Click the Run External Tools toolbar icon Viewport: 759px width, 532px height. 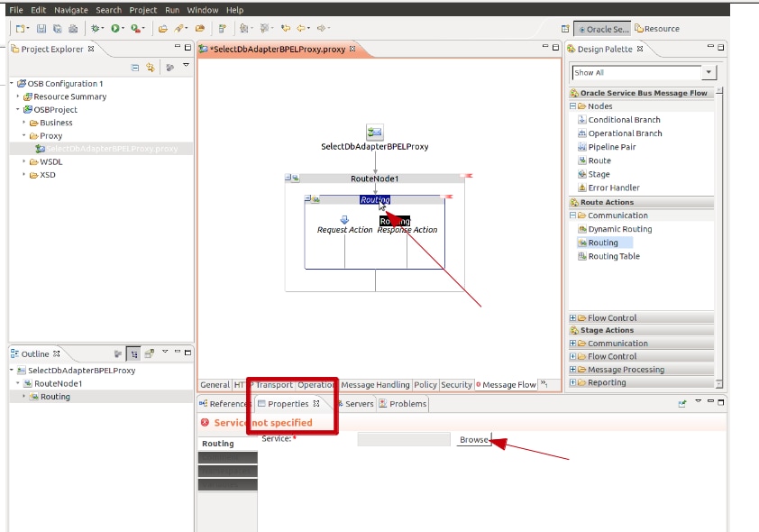135,29
